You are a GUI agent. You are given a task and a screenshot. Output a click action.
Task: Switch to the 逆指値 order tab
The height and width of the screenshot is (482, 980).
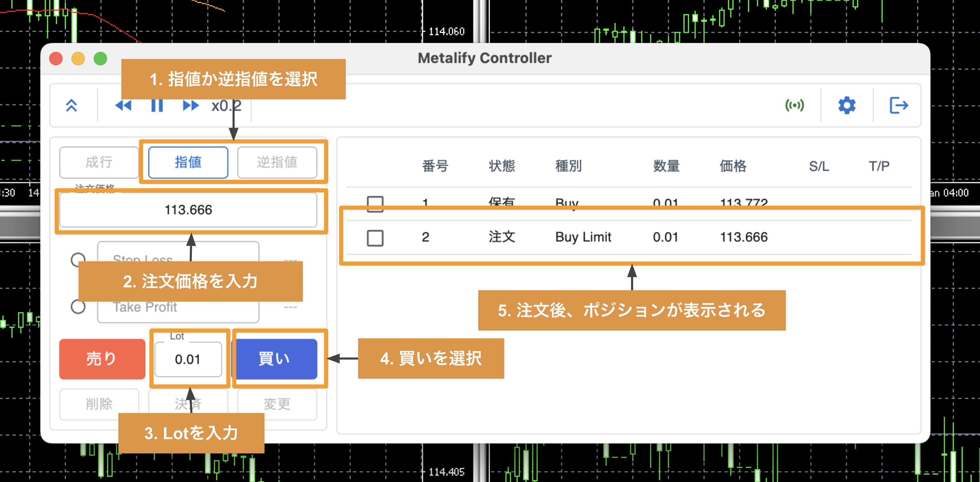pos(277,163)
